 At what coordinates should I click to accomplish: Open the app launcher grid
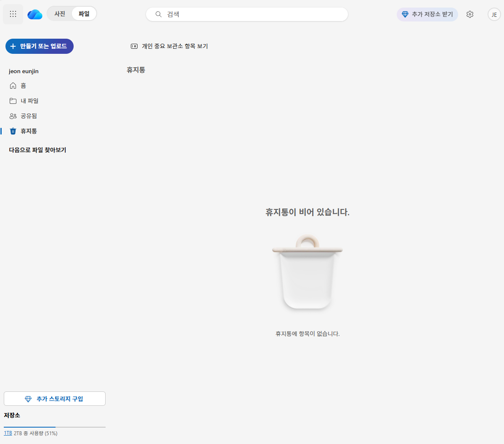[13, 14]
